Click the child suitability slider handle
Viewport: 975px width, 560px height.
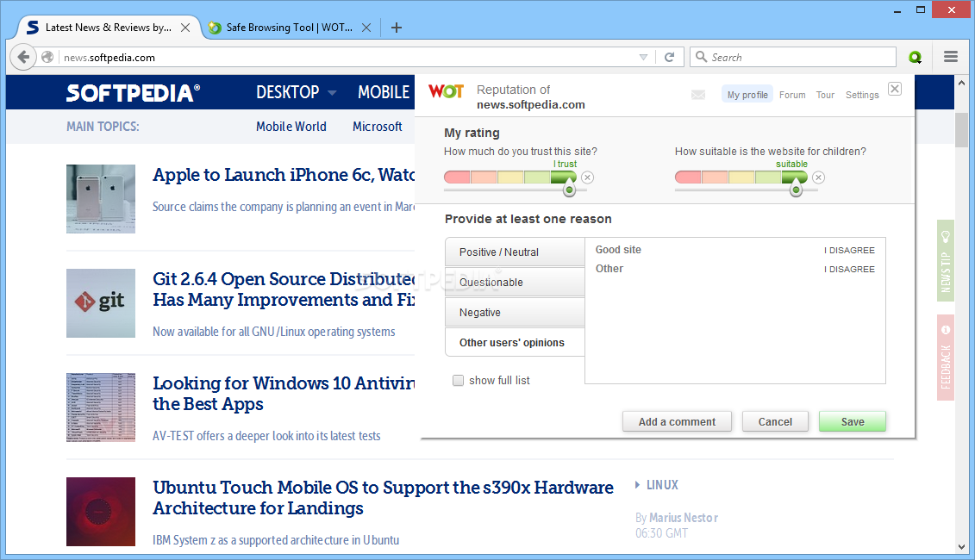(796, 190)
